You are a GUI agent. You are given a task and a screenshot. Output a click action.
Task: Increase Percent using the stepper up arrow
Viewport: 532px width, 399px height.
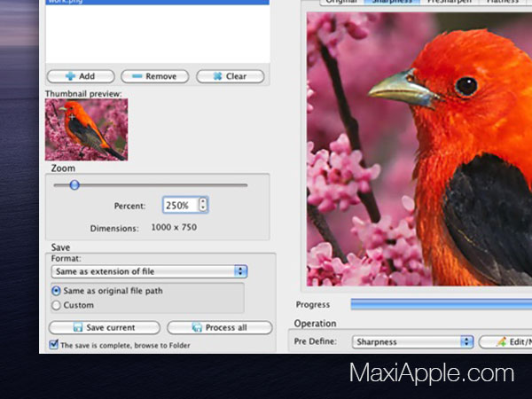click(203, 201)
